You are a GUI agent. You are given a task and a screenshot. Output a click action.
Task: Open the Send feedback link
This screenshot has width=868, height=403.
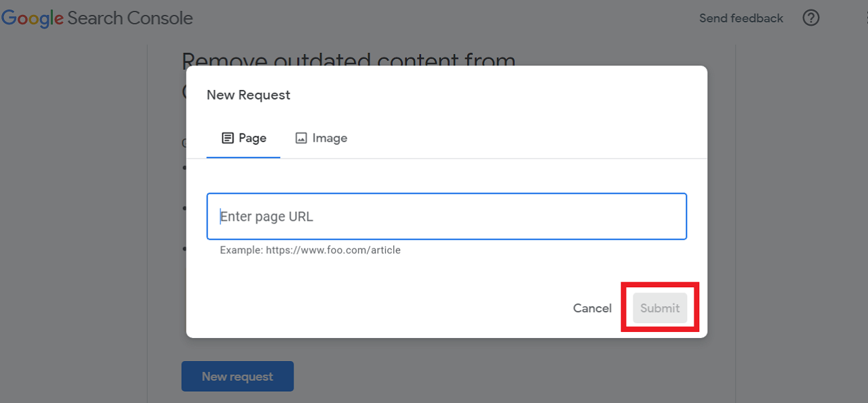[741, 18]
